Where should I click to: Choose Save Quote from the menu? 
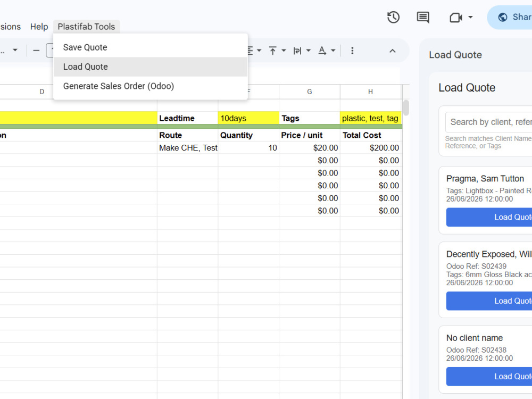(151, 47)
